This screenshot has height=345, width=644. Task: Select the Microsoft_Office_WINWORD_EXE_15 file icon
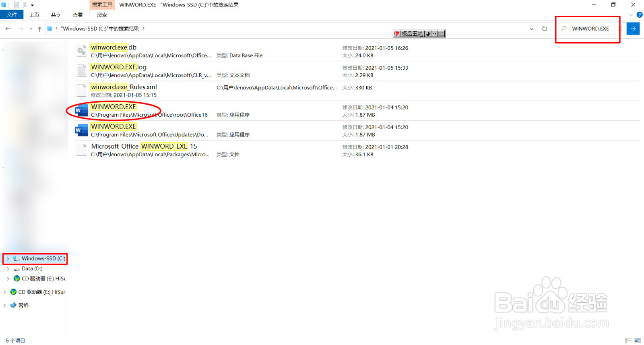(x=82, y=149)
